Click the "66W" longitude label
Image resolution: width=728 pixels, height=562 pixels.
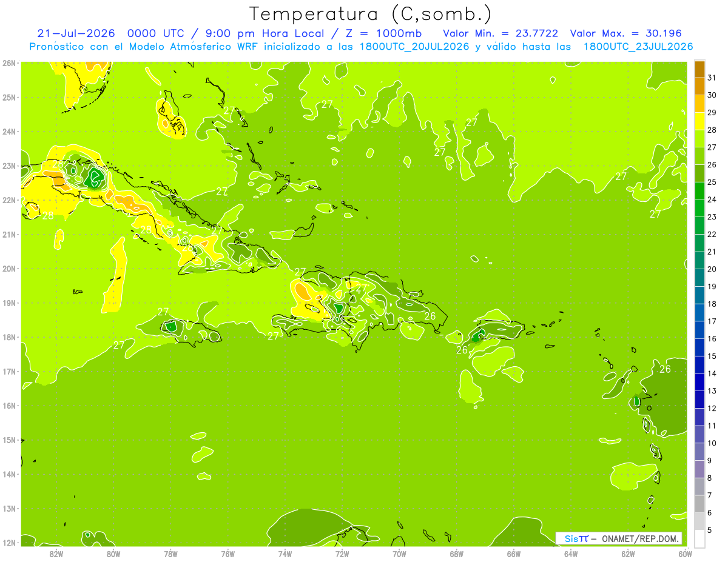(x=514, y=554)
